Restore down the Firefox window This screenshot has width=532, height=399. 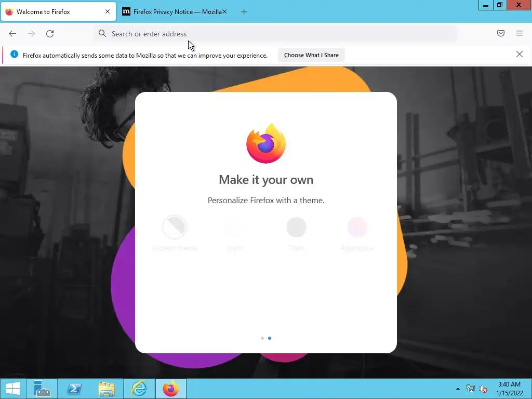click(499, 5)
